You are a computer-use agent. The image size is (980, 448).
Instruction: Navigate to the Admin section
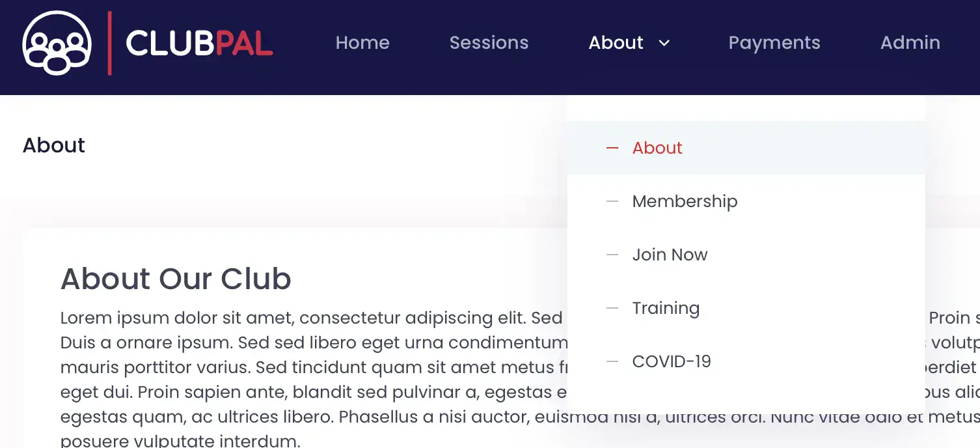click(x=910, y=43)
